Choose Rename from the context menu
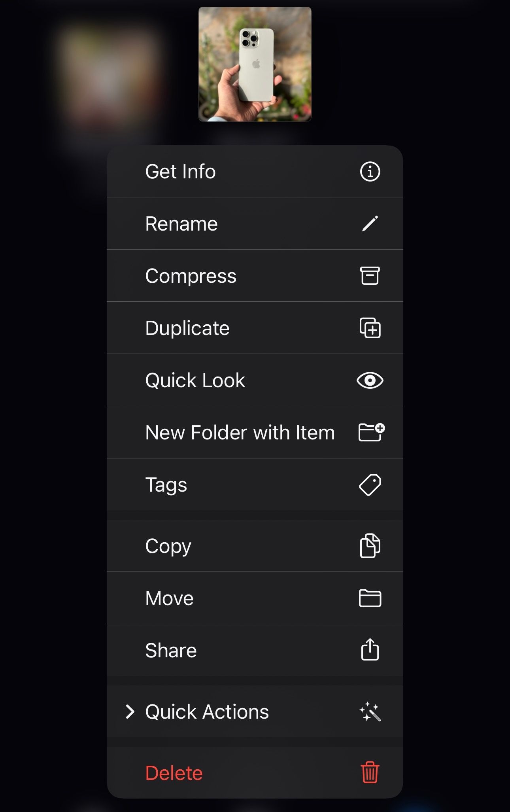 click(x=255, y=223)
